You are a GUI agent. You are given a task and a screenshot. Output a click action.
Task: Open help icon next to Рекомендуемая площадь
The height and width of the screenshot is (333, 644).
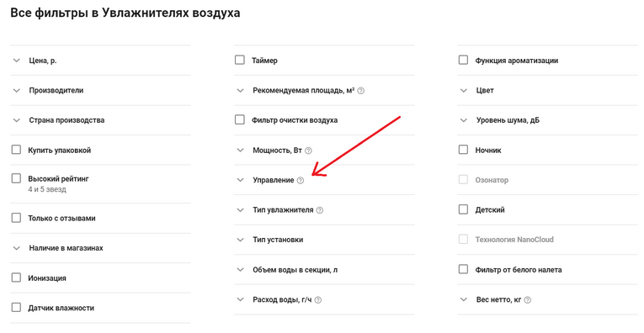click(x=360, y=91)
